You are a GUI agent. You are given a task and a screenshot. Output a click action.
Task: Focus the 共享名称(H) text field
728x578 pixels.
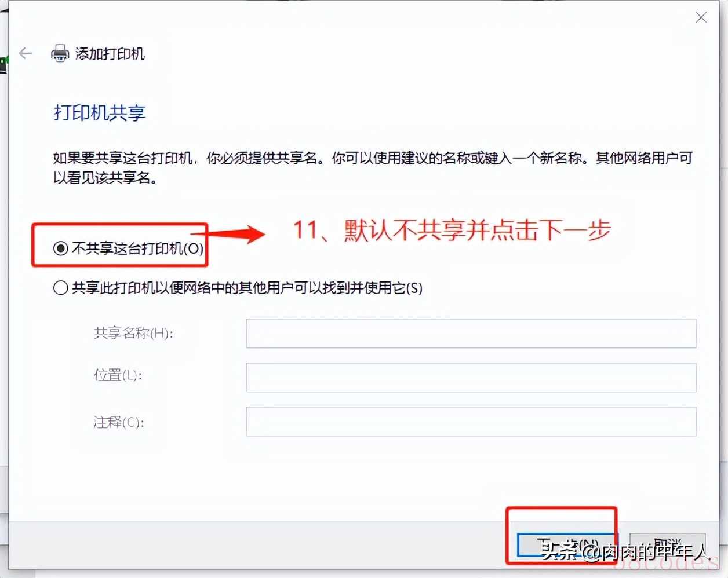click(471, 334)
